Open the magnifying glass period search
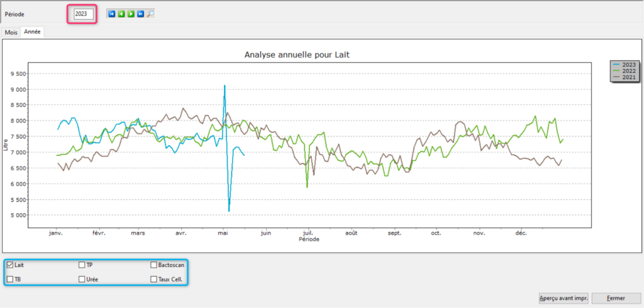644x308 pixels. pos(150,14)
